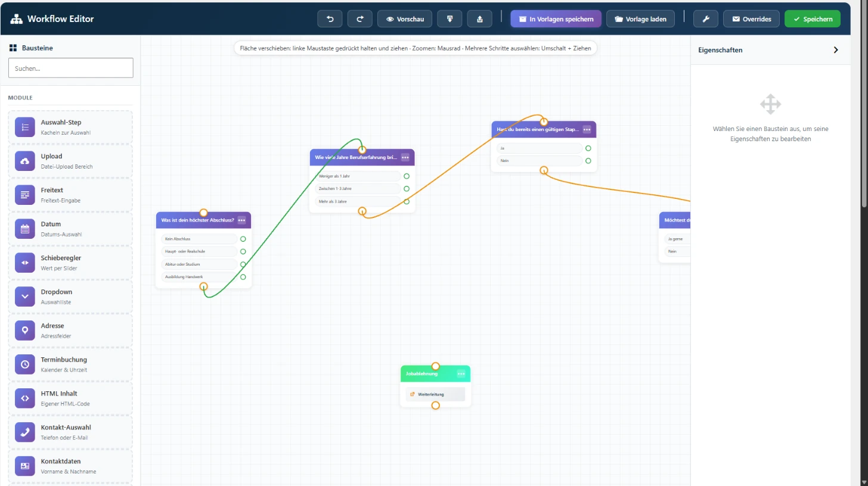Click the output port next to 'Zwischen 1-3 Jahre'
Viewport: 868px width, 486px height.
tap(407, 189)
